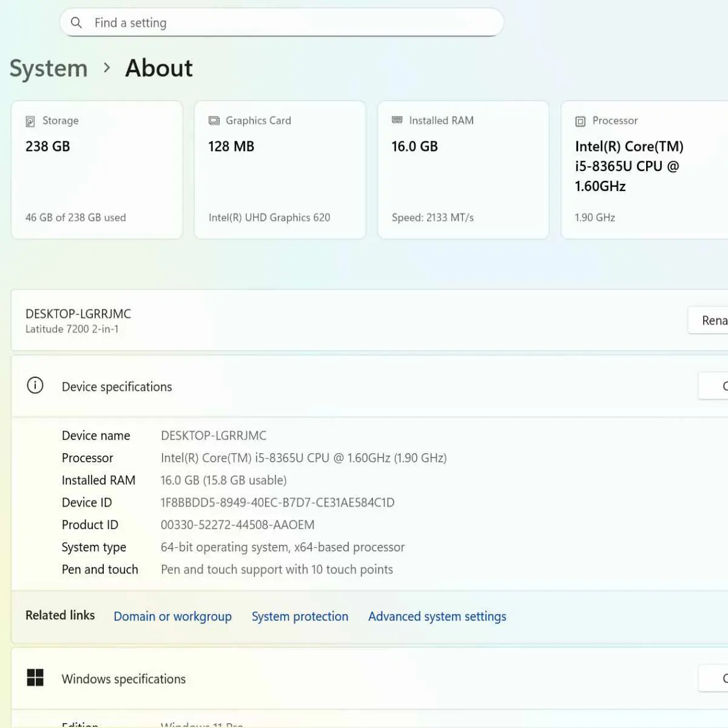728x728 pixels.
Task: Open the Processor card
Action: [x=644, y=170]
